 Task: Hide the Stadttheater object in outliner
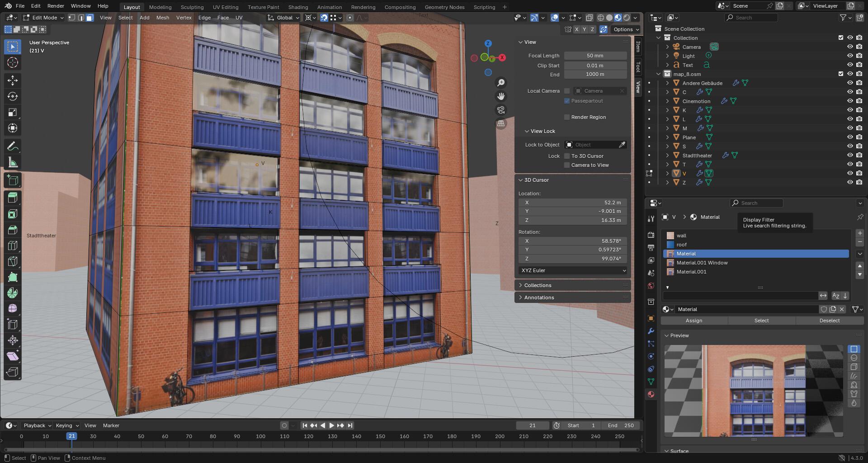point(850,155)
